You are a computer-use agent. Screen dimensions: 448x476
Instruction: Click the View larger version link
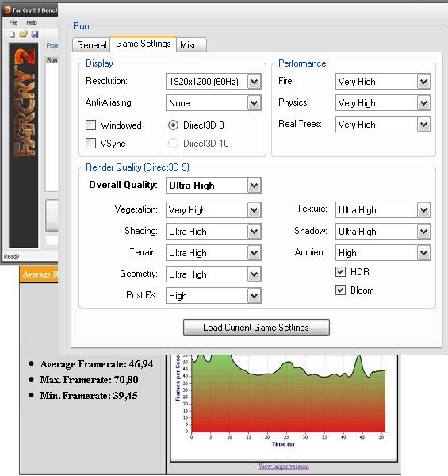click(284, 466)
